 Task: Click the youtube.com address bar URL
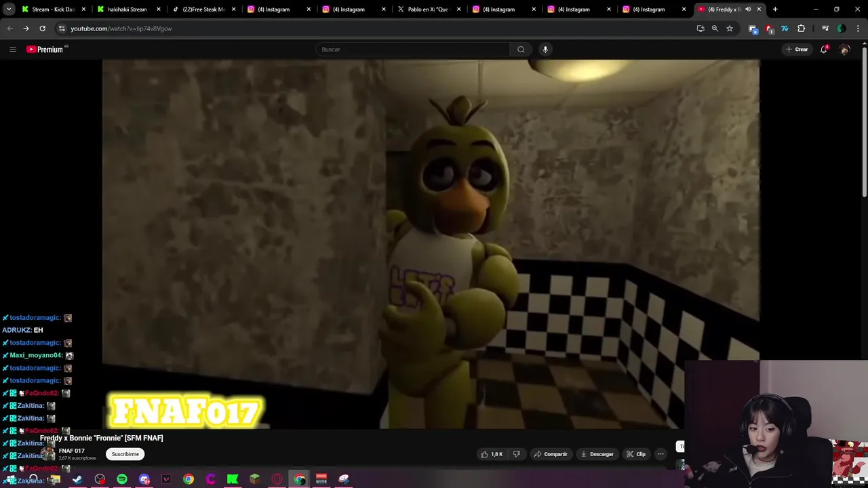121,28
